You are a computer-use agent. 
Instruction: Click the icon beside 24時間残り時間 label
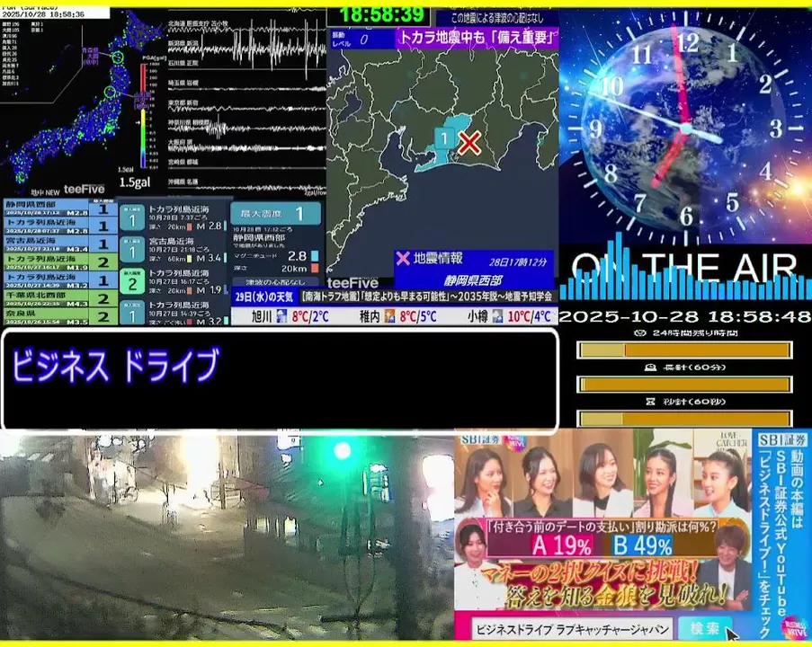(x=640, y=333)
